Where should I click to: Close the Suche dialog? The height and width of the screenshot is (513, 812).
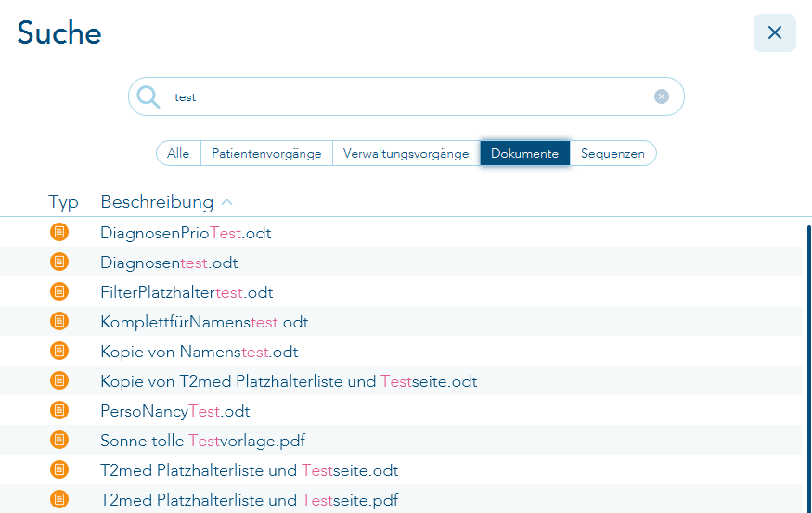774,32
